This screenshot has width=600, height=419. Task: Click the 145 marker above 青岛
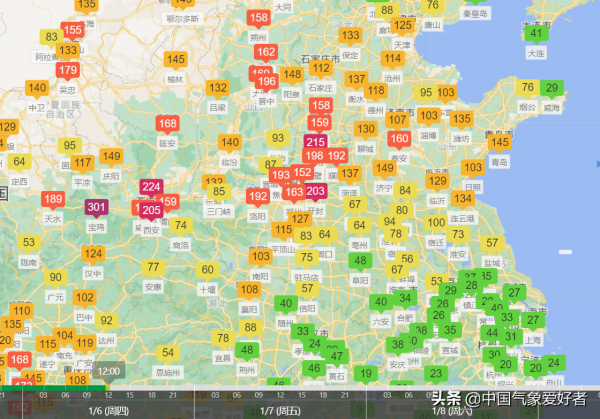(500, 142)
